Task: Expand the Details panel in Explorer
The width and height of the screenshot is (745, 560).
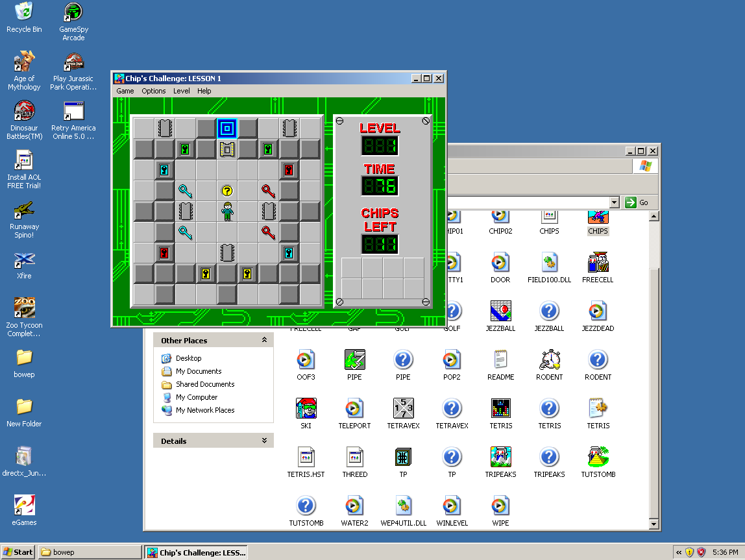Action: [x=264, y=441]
